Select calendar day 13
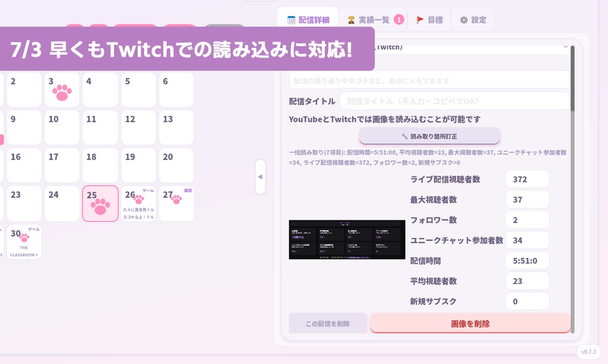The width and height of the screenshot is (608, 364). point(176,128)
